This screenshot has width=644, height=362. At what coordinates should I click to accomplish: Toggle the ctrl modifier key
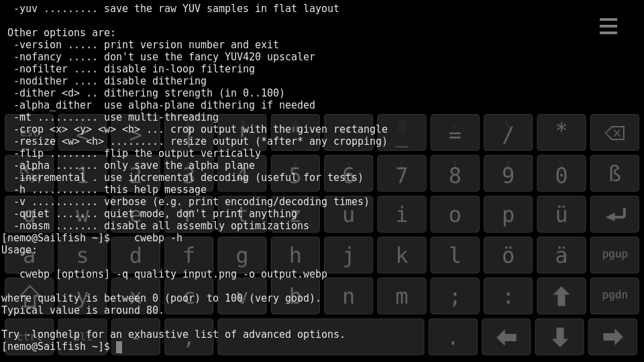coord(29,337)
